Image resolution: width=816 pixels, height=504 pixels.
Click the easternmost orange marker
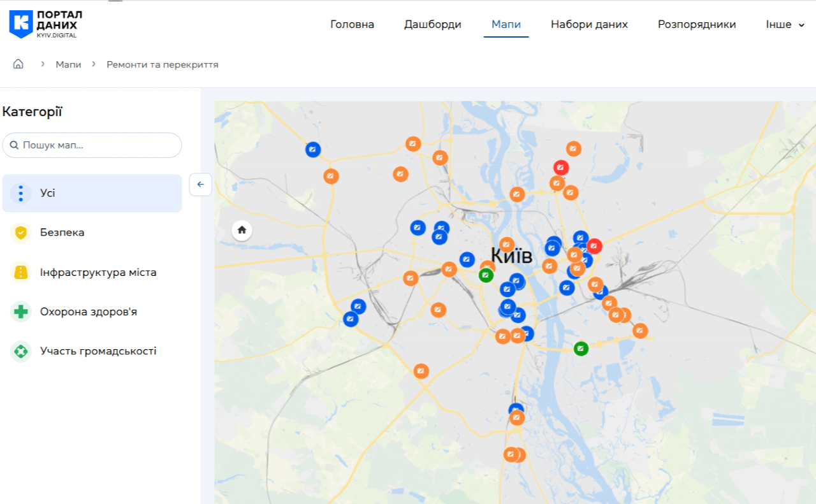pos(640,331)
